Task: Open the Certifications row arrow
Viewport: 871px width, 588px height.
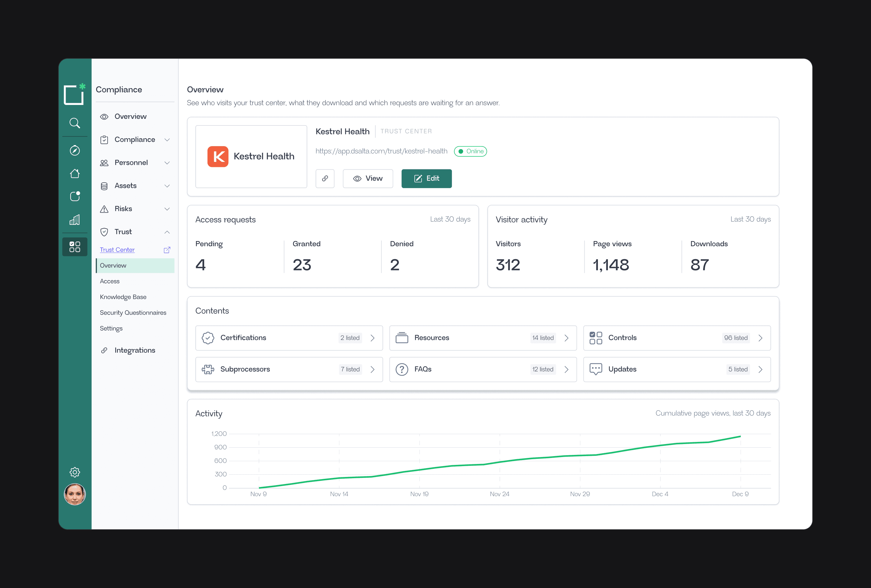Action: tap(373, 338)
